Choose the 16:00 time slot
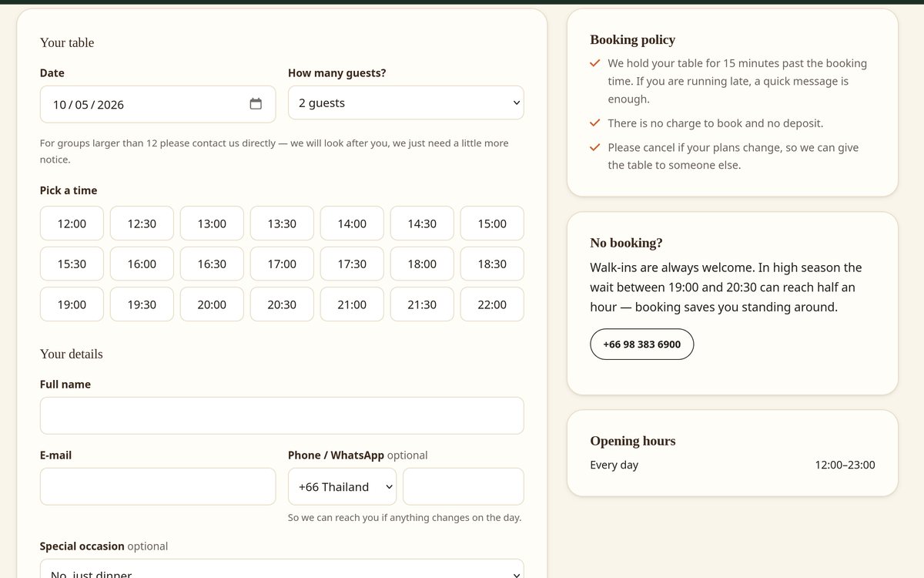 [x=142, y=264]
